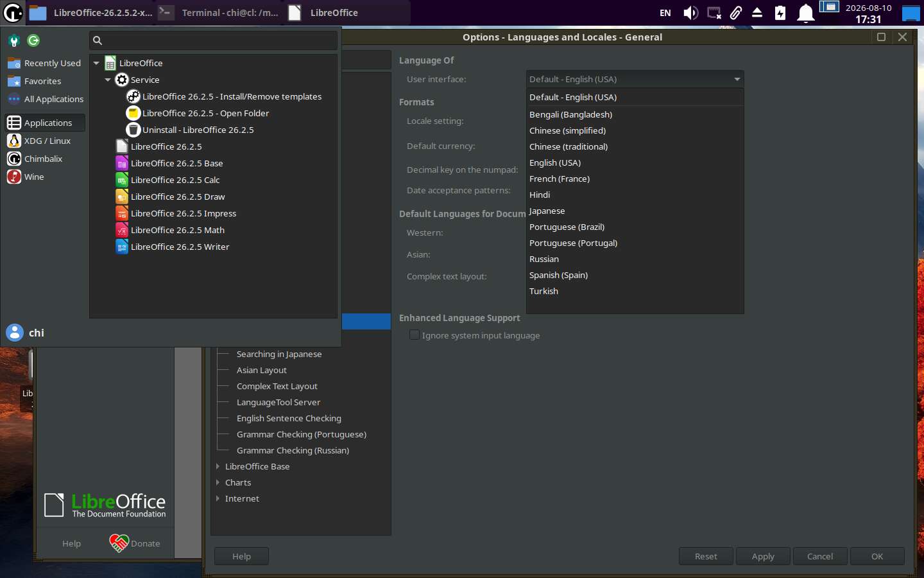Click the LibreOffice Writer blue icon
This screenshot has width=924, height=578.
click(x=122, y=247)
